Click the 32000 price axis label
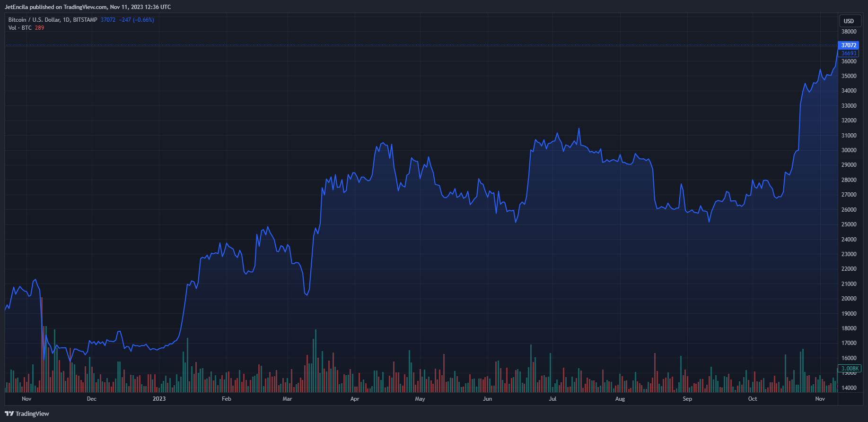This screenshot has width=868, height=422. coord(849,121)
